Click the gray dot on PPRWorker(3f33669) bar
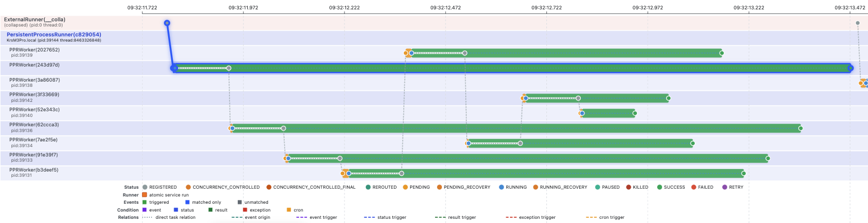 point(578,98)
